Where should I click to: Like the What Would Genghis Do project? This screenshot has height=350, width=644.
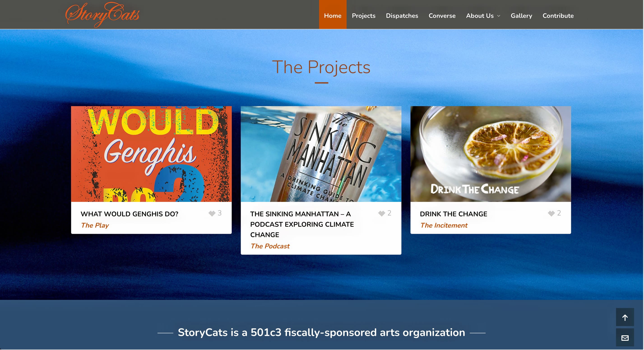pos(212,213)
